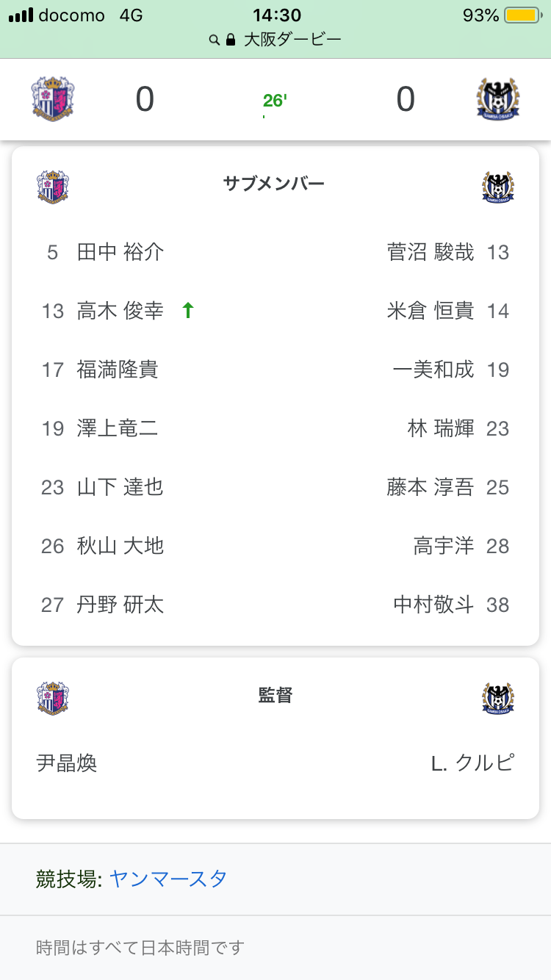Tap the サブメンバー section heading
Screen dimensions: 551x980
274,184
